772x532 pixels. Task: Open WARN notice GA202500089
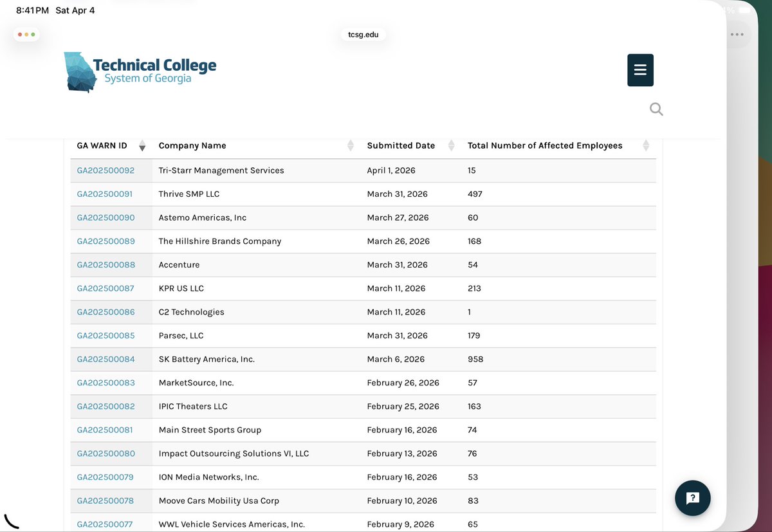(106, 241)
